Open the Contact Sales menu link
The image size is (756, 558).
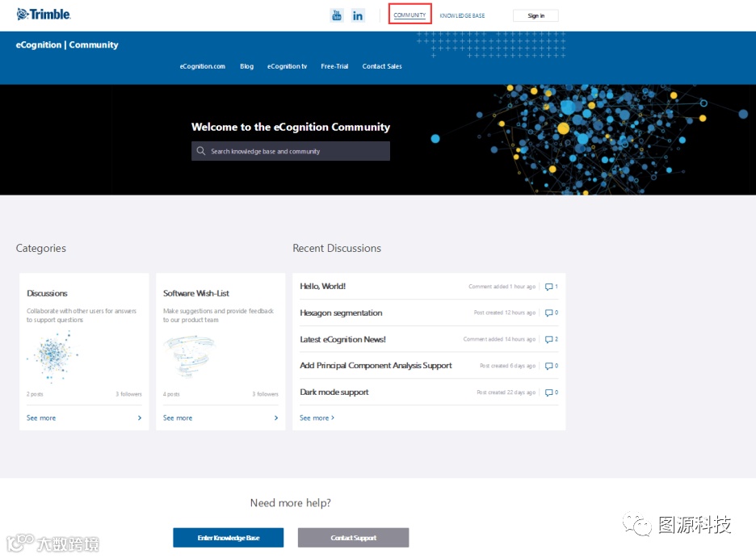pyautogui.click(x=382, y=66)
